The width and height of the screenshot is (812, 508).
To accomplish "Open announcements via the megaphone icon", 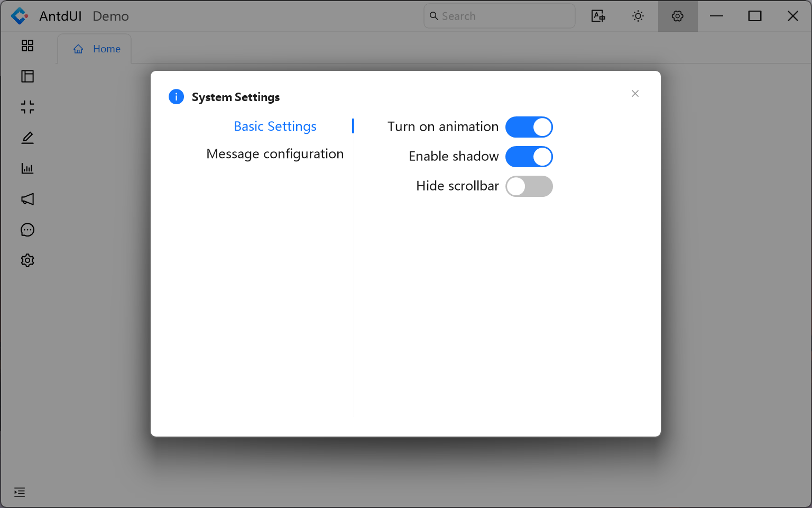I will 27,199.
